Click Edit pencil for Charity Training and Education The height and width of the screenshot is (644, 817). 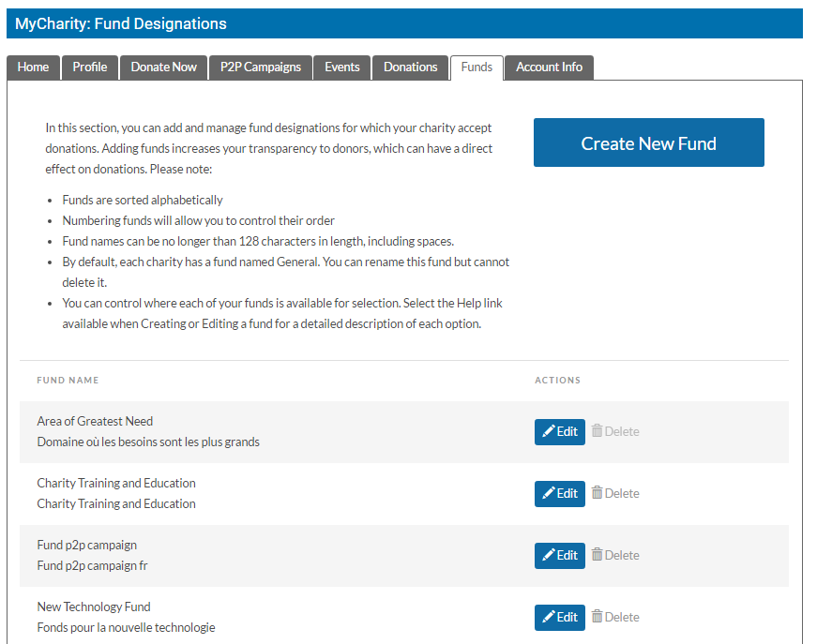pos(560,494)
